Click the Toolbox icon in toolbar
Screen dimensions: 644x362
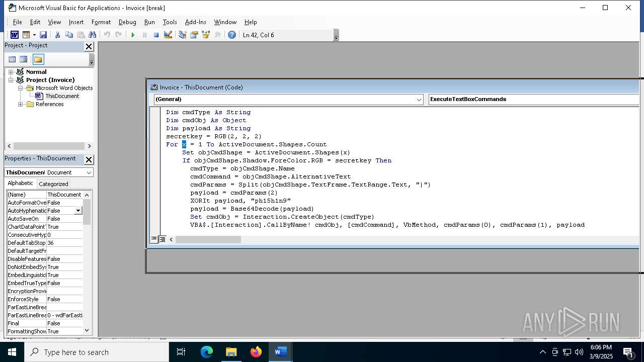[x=217, y=35]
